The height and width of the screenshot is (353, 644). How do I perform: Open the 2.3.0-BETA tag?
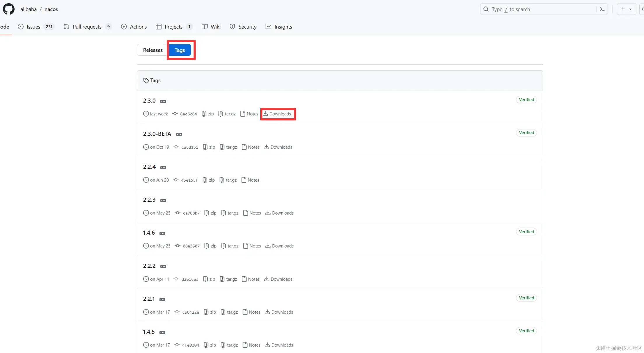click(x=157, y=134)
